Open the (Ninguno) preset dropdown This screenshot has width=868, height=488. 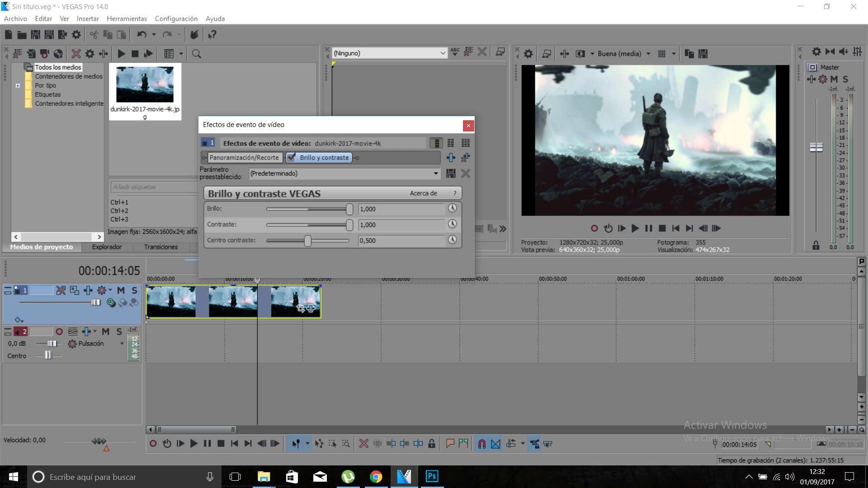443,53
